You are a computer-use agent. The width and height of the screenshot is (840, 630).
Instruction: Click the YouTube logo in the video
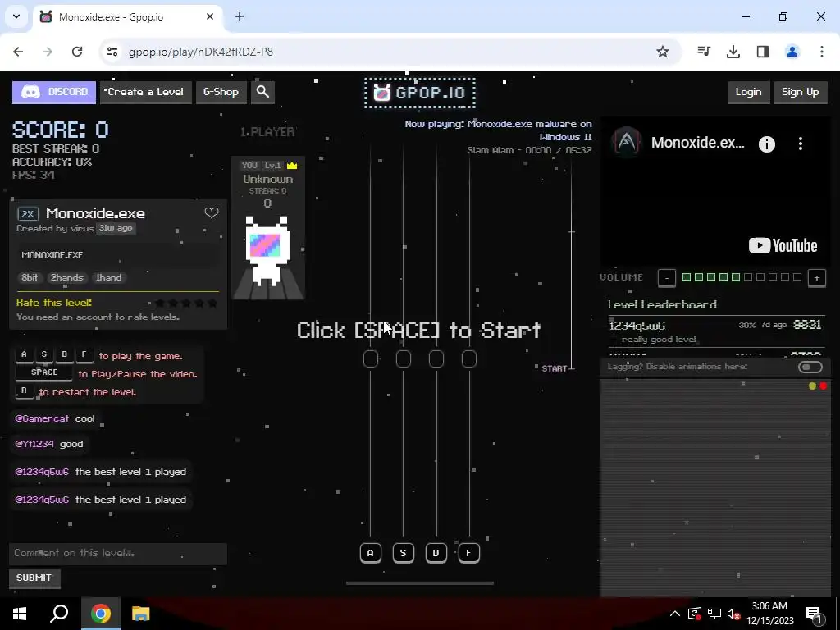[783, 245]
